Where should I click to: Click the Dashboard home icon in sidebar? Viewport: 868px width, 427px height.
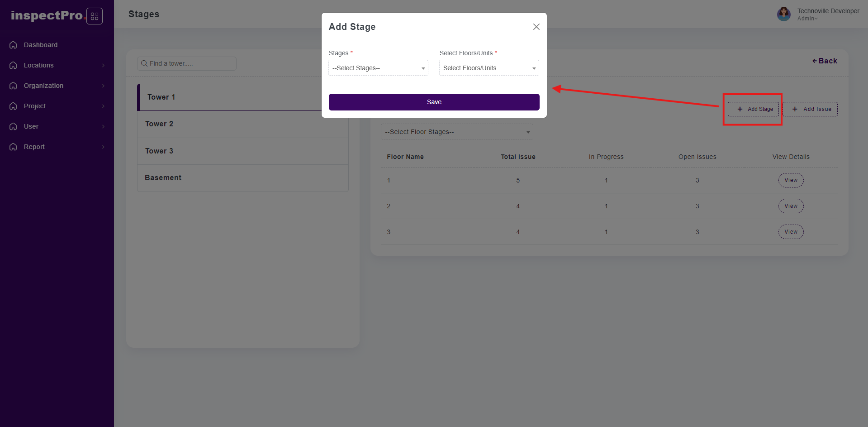pos(13,45)
